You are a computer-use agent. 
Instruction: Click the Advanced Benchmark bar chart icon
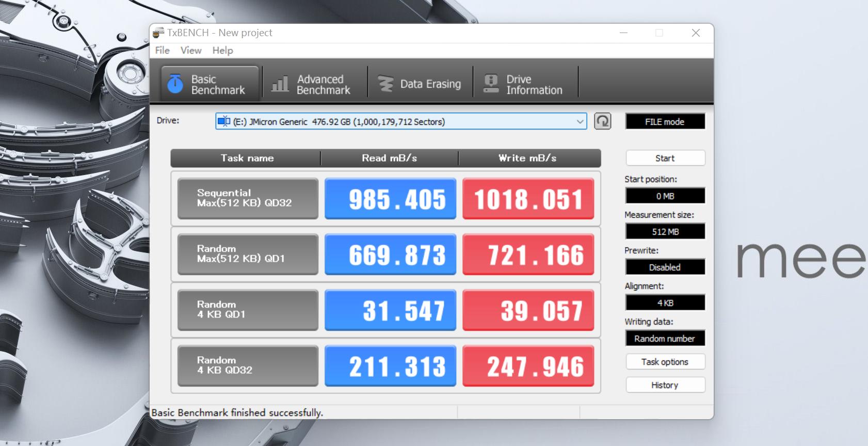tap(280, 84)
